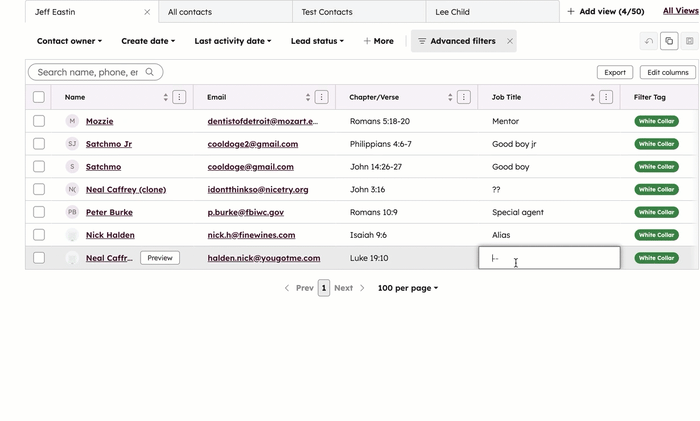Click the undo view changes icon
This screenshot has height=421, width=700.
[x=649, y=41]
